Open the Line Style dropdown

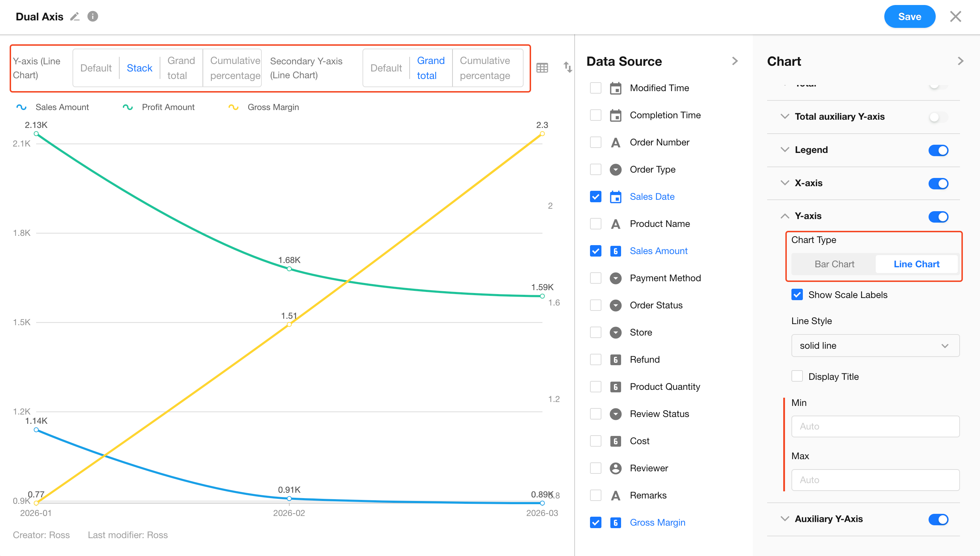(875, 346)
